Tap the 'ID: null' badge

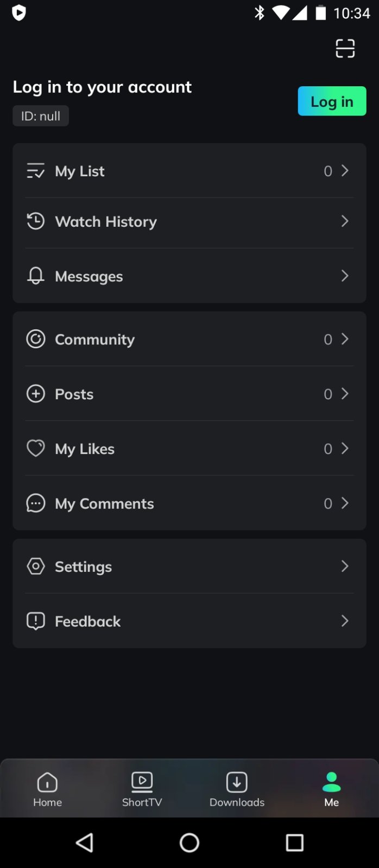(x=41, y=116)
